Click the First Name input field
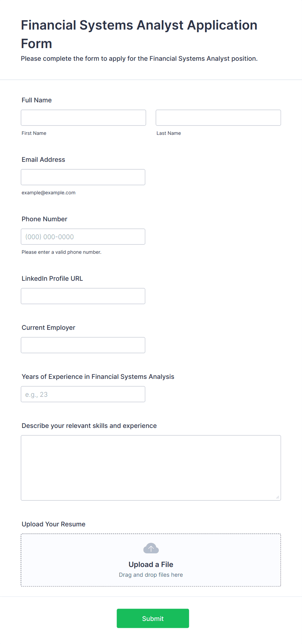302x644 pixels. point(83,118)
